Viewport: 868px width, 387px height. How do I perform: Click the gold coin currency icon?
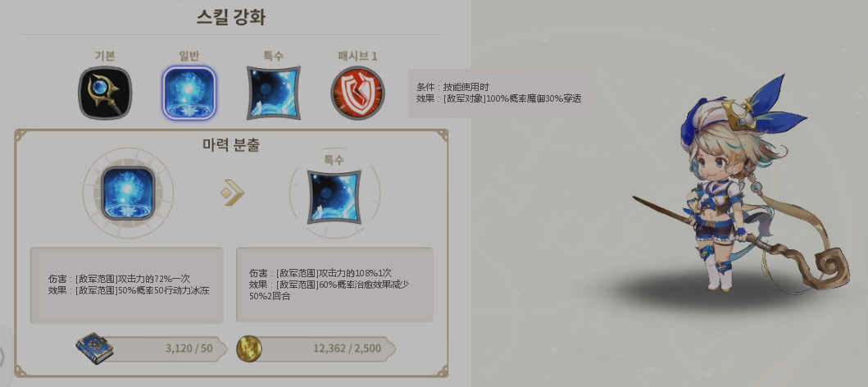249,348
